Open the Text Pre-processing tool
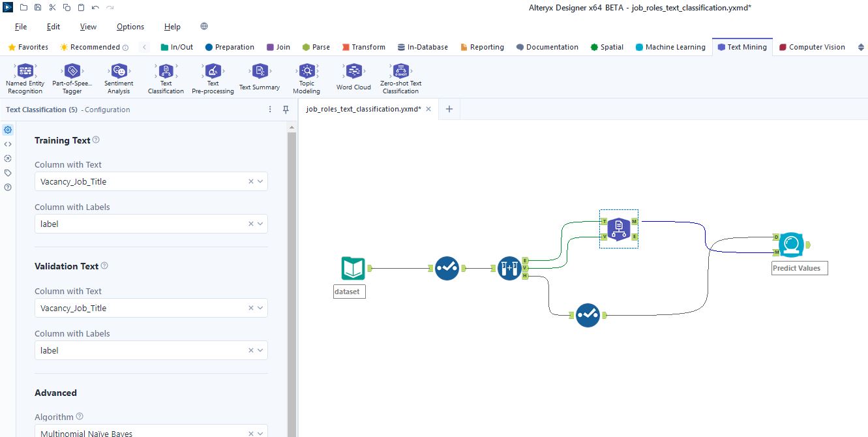 tap(212, 76)
